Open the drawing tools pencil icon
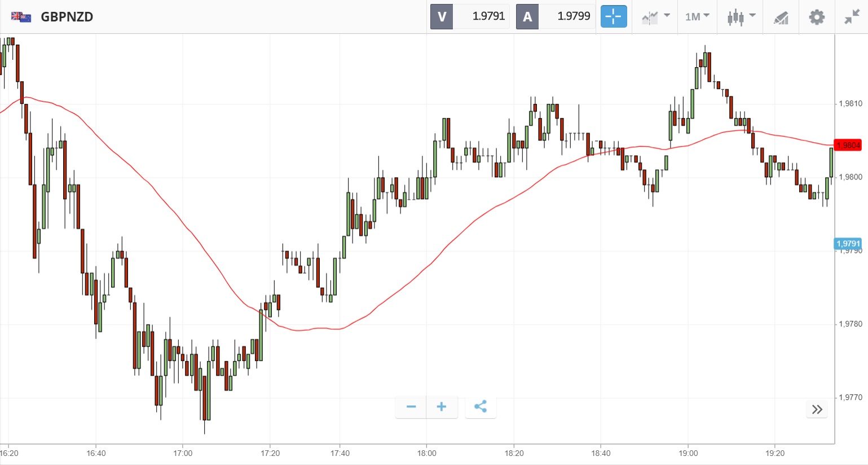This screenshot has width=868, height=465. point(781,17)
